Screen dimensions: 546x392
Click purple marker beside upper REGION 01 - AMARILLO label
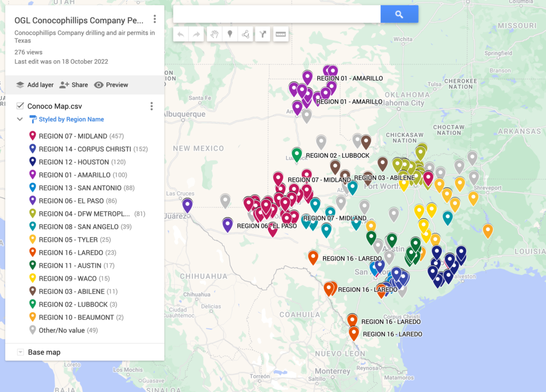tap(307, 77)
